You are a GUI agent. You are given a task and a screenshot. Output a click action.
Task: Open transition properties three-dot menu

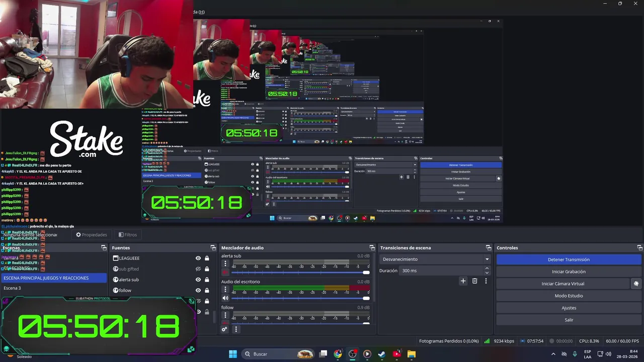tap(486, 281)
